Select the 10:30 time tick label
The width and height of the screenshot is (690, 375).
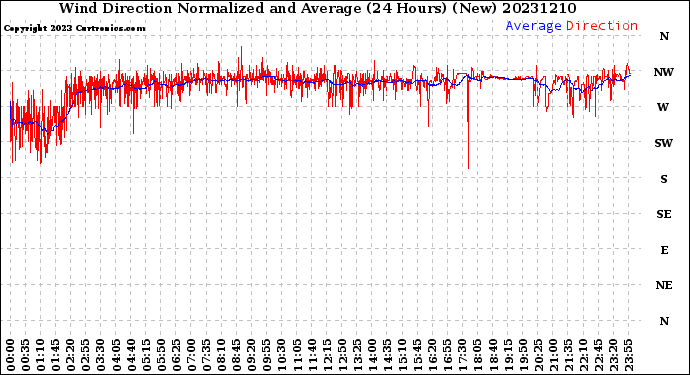282,355
